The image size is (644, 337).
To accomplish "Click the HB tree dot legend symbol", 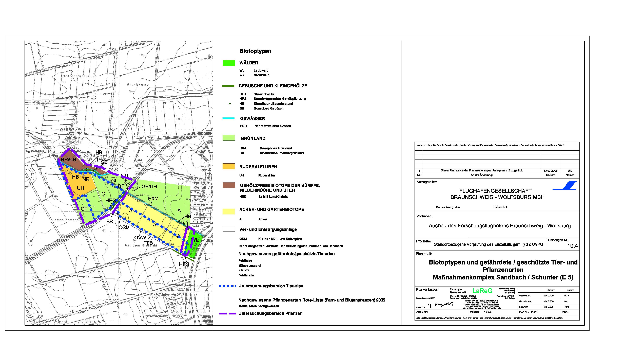I will pos(230,104).
